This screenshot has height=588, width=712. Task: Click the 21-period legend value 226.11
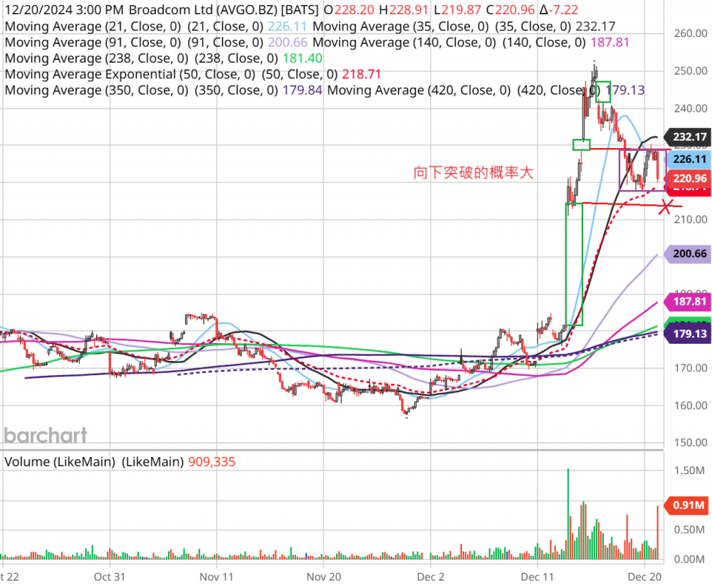287,26
